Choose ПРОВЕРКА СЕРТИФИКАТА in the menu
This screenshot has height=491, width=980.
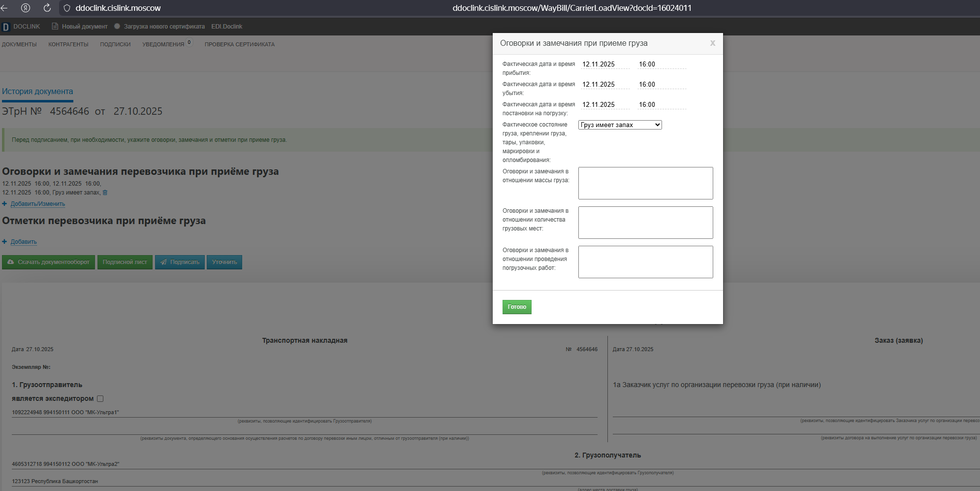coord(240,44)
